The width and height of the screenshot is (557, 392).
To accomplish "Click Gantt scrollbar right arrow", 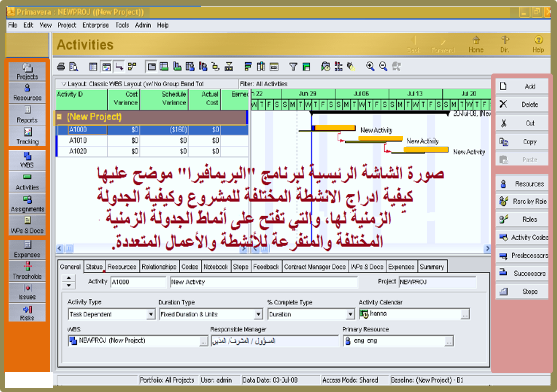I will tap(487, 248).
